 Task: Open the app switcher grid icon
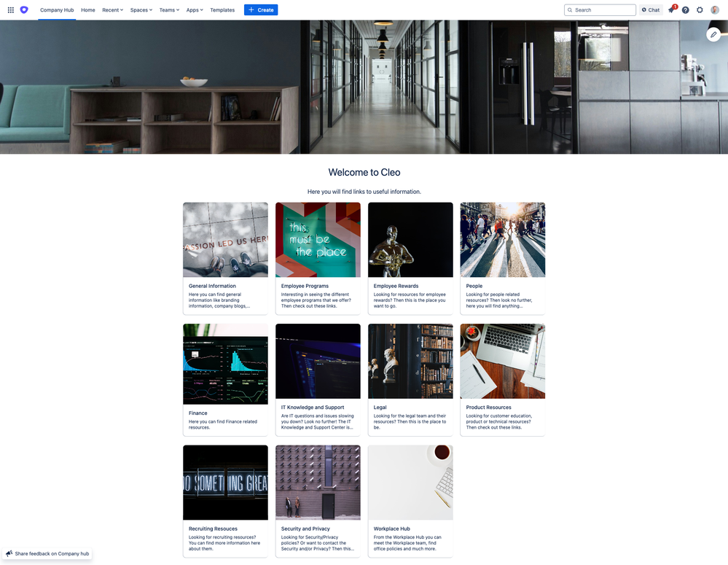[11, 9]
